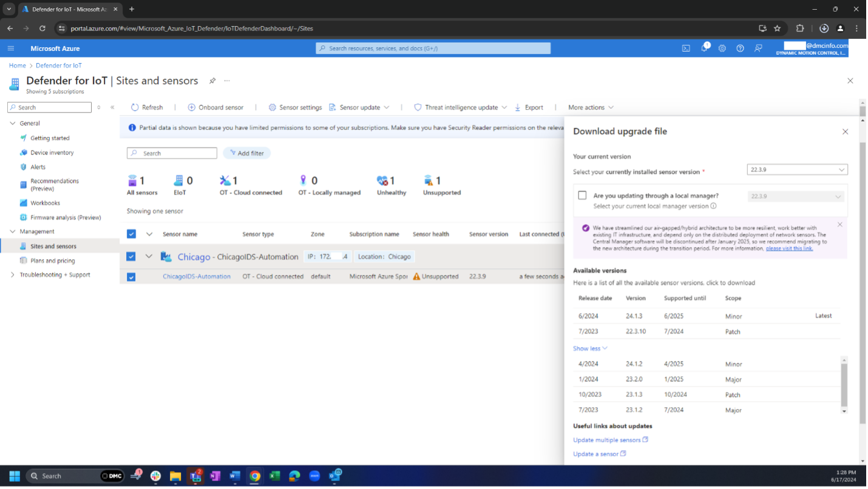868x489 pixels.
Task: Click Onboard sensor in the toolbar
Action: click(x=215, y=107)
